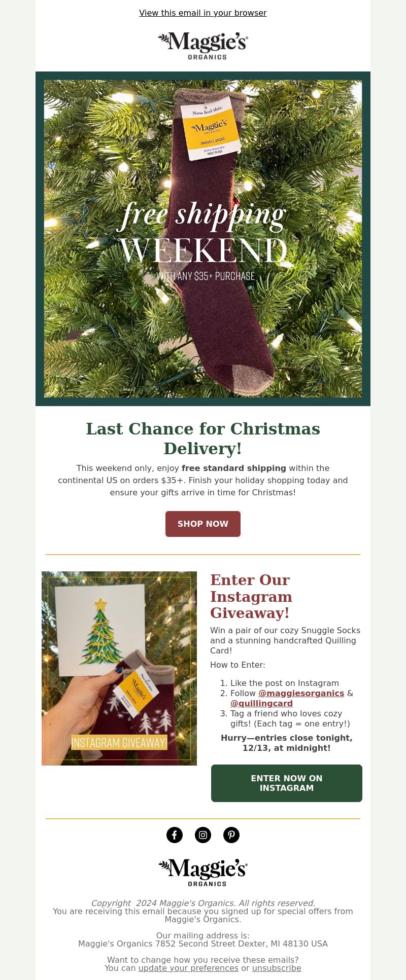Click the Instagram giveaway photo
The width and height of the screenshot is (406, 980).
(x=119, y=668)
